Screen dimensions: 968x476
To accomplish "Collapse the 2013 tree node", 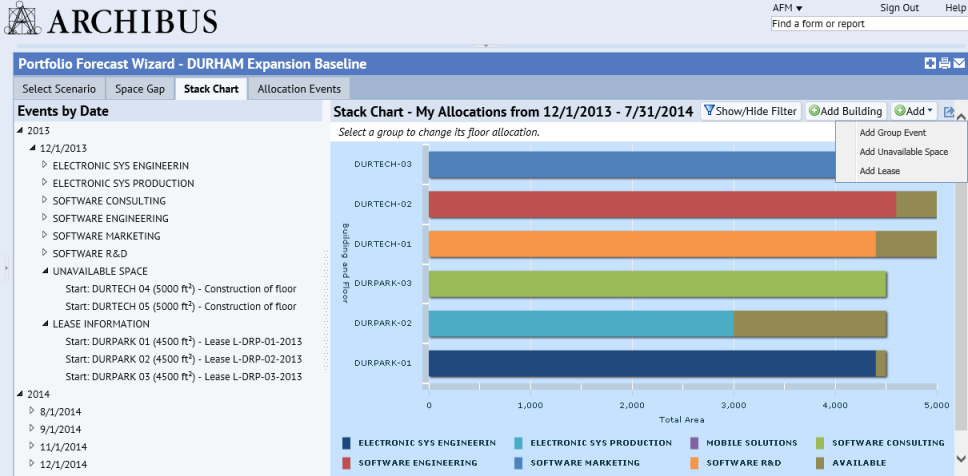I will tap(20, 130).
